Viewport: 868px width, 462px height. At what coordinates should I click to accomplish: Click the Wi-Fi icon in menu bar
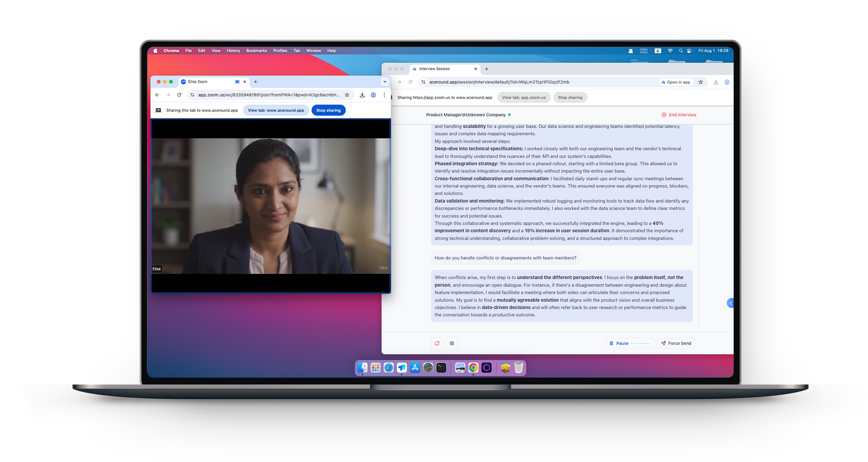[670, 51]
